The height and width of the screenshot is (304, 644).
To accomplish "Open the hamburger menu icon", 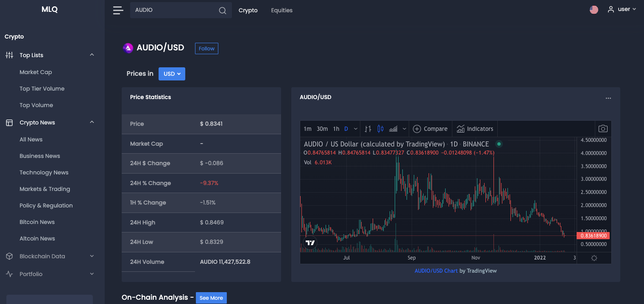I will (118, 10).
